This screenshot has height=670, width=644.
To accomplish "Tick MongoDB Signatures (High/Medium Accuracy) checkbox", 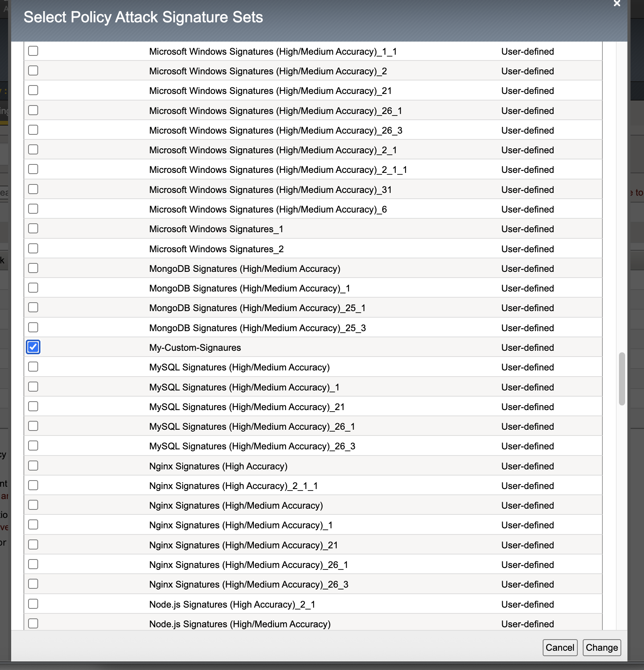I will coord(33,268).
